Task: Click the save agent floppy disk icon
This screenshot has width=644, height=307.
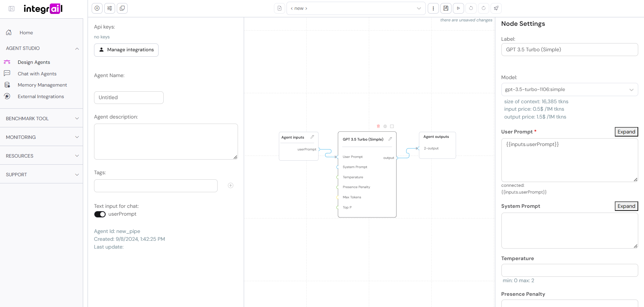Action: 446,8
